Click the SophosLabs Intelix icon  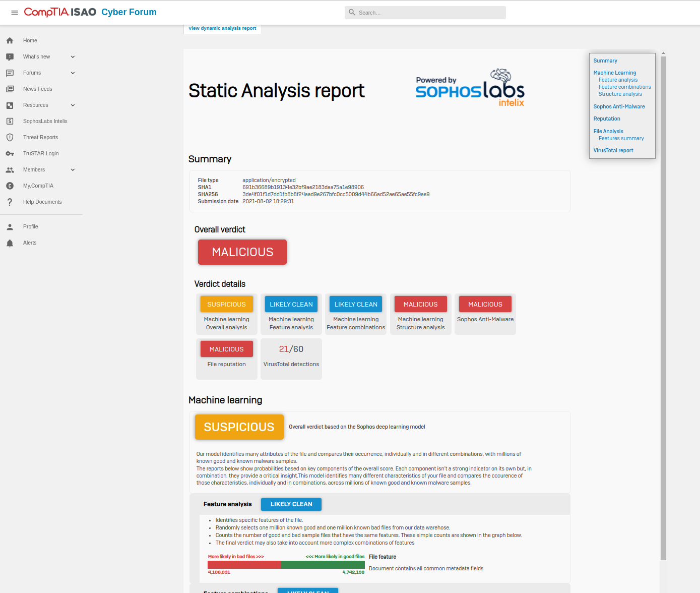10,121
